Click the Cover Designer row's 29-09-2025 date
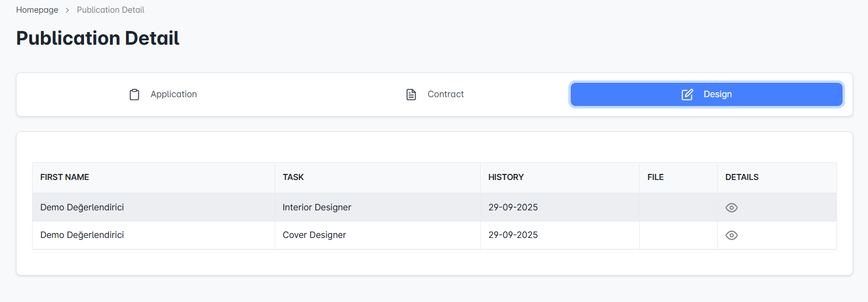 [x=513, y=235]
